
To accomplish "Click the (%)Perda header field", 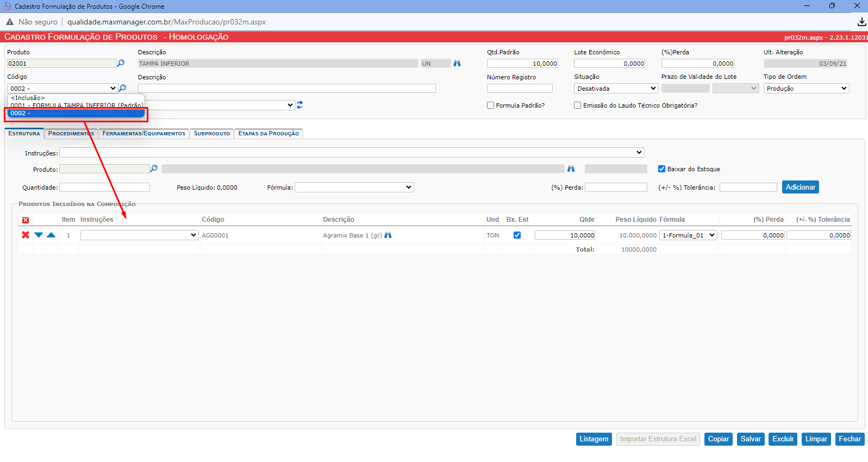I will 698,63.
